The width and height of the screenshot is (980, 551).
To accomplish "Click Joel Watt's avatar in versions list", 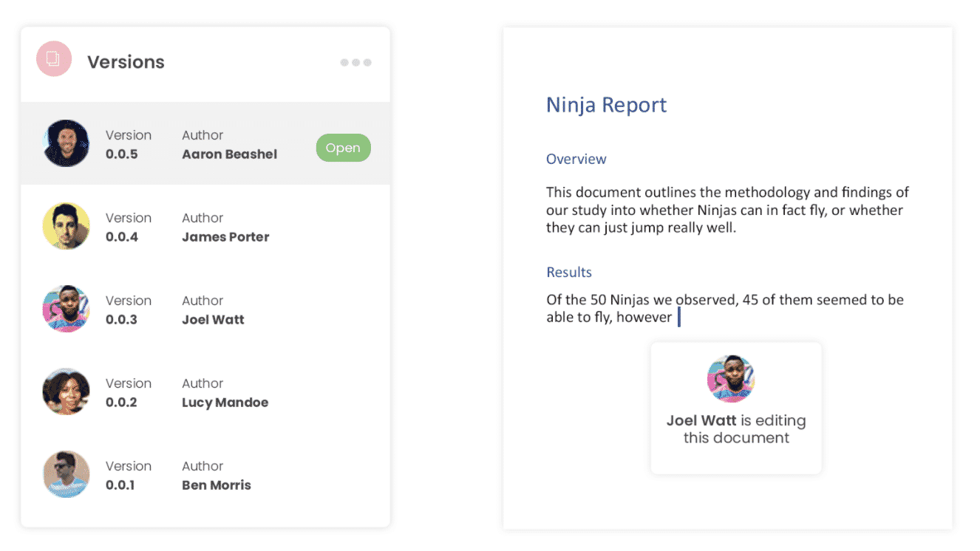I will click(x=67, y=309).
